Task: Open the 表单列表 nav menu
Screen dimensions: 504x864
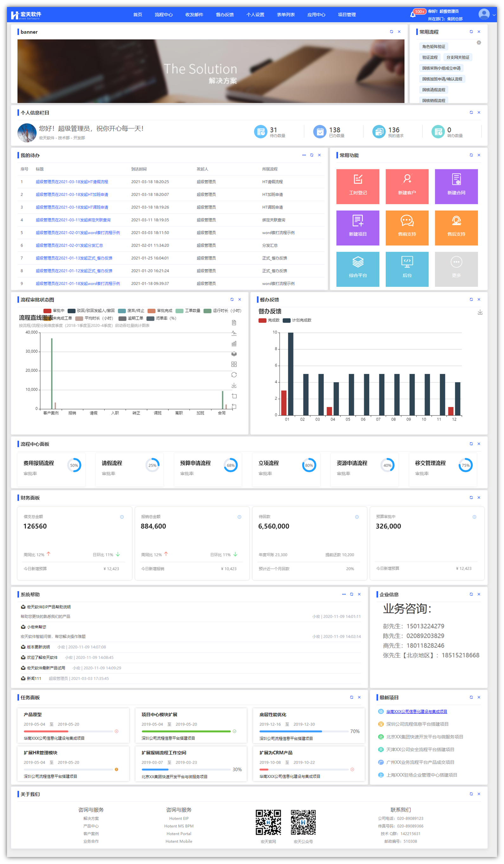Action: pyautogui.click(x=286, y=14)
